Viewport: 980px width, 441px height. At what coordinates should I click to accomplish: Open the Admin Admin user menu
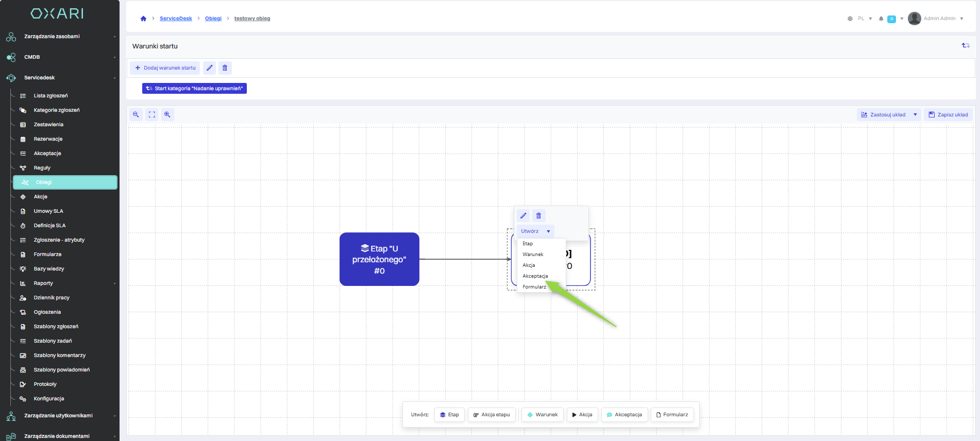tap(937, 19)
